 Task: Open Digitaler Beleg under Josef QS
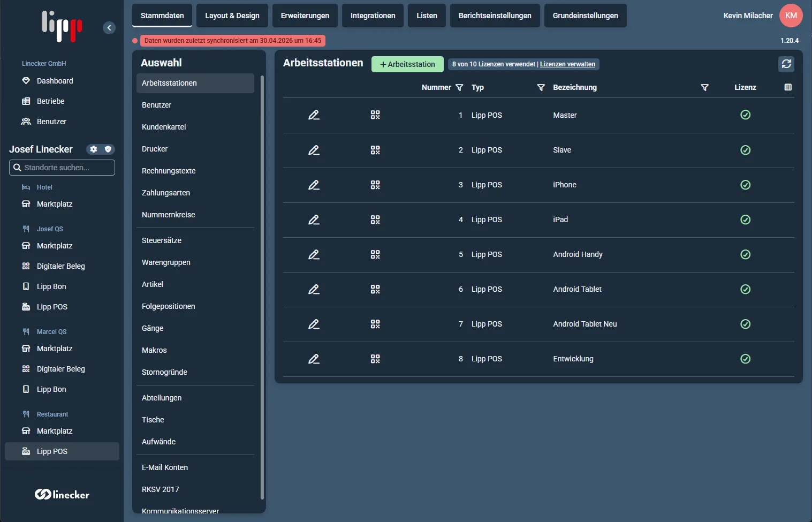62,266
